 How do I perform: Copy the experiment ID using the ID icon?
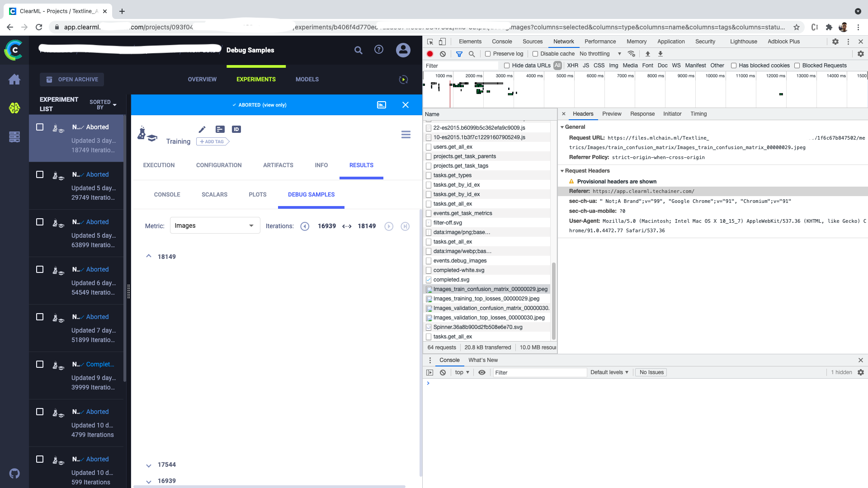point(236,129)
